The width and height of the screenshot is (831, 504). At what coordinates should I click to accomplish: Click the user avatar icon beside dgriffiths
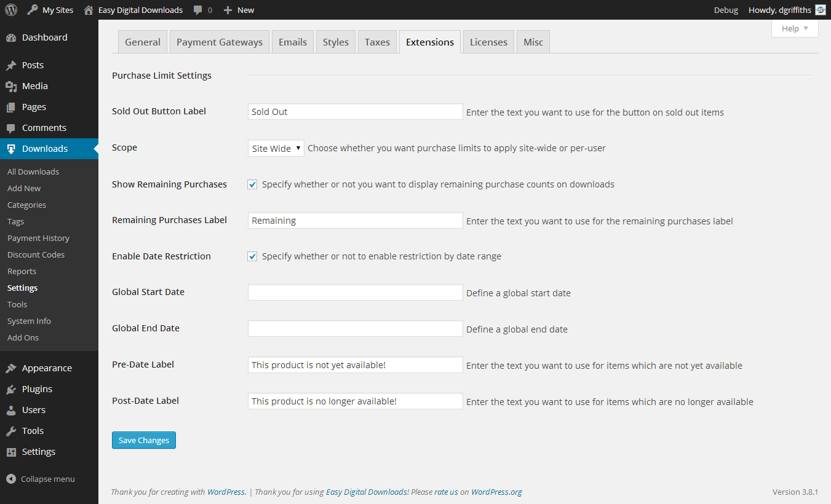pos(820,10)
